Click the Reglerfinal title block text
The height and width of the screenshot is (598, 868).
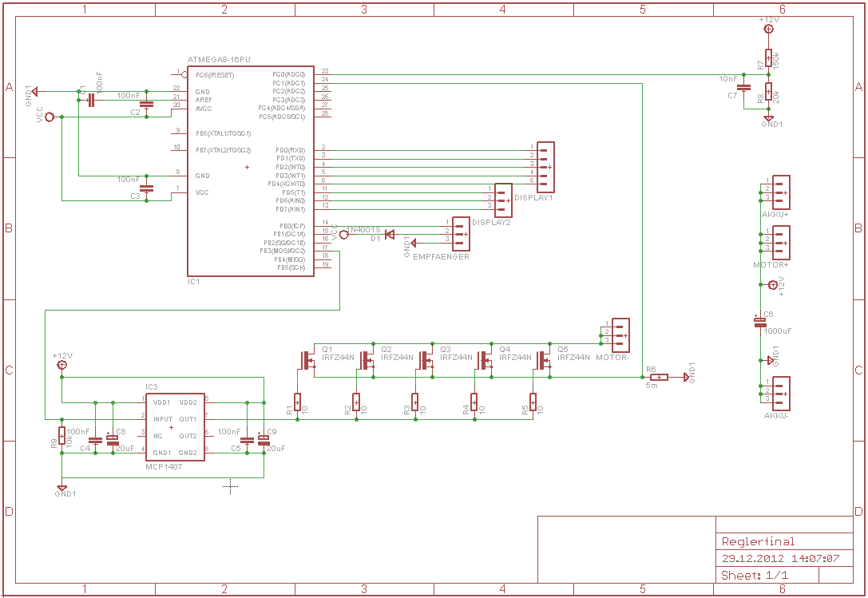pyautogui.click(x=758, y=541)
